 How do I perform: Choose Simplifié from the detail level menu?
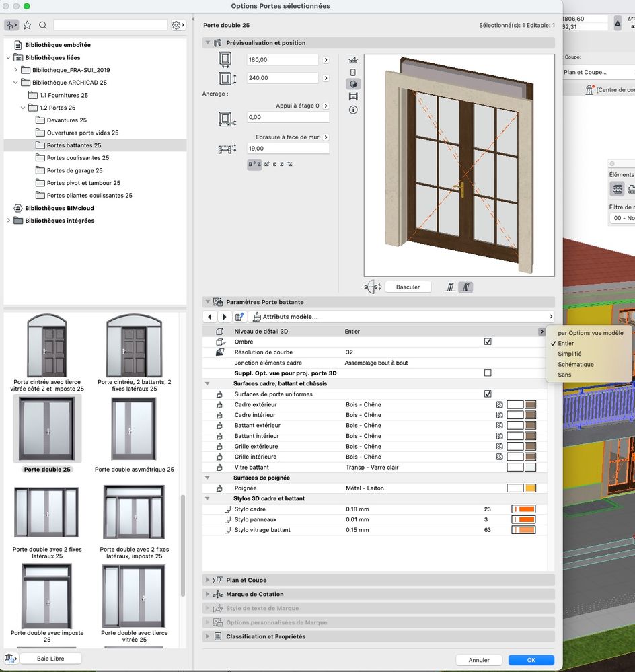click(x=570, y=354)
